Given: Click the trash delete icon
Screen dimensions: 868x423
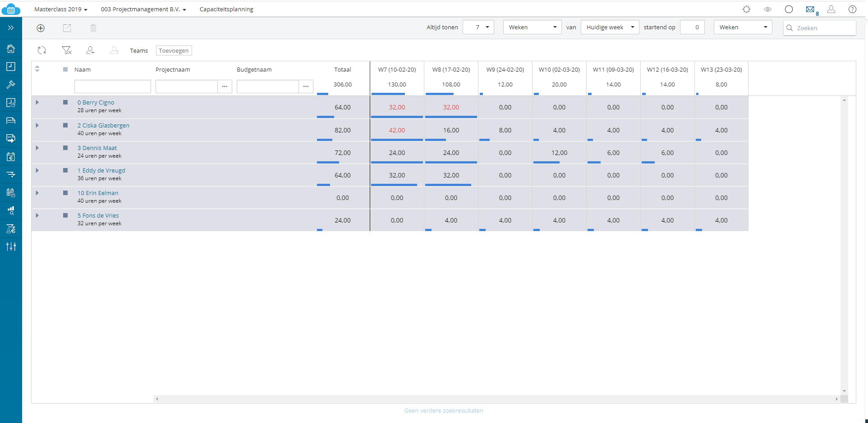Looking at the screenshot, I should 93,28.
